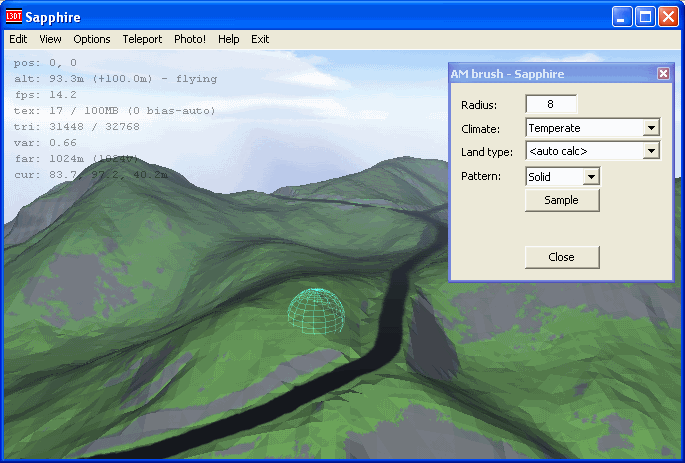Image resolution: width=685 pixels, height=463 pixels.
Task: Open the Help menu
Action: [x=229, y=39]
